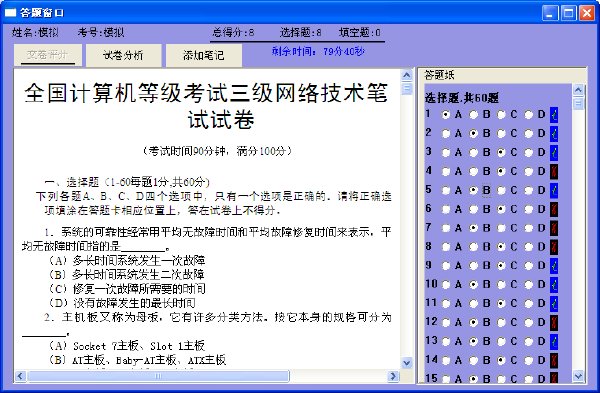The width and height of the screenshot is (600, 393).
Task: Click the correct-mark icon for question 2
Action: point(554,134)
